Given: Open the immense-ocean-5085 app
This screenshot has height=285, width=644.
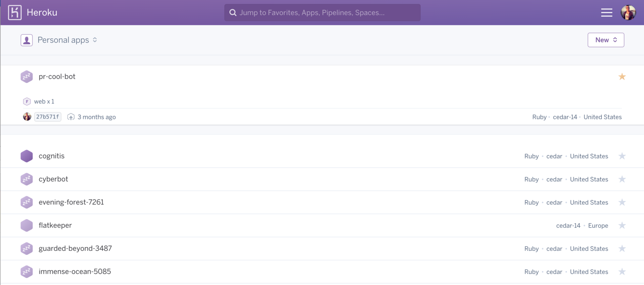Looking at the screenshot, I should point(75,272).
